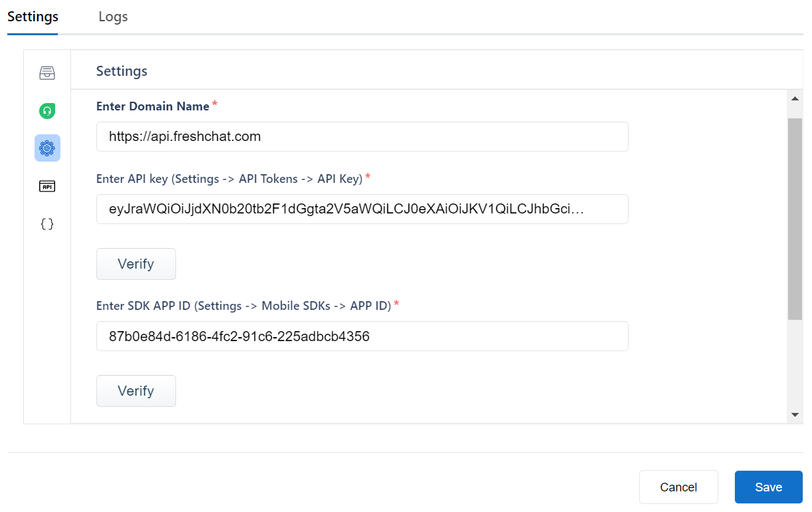Click the API key input field
Viewport: 812px width, 512px height.
(x=362, y=209)
